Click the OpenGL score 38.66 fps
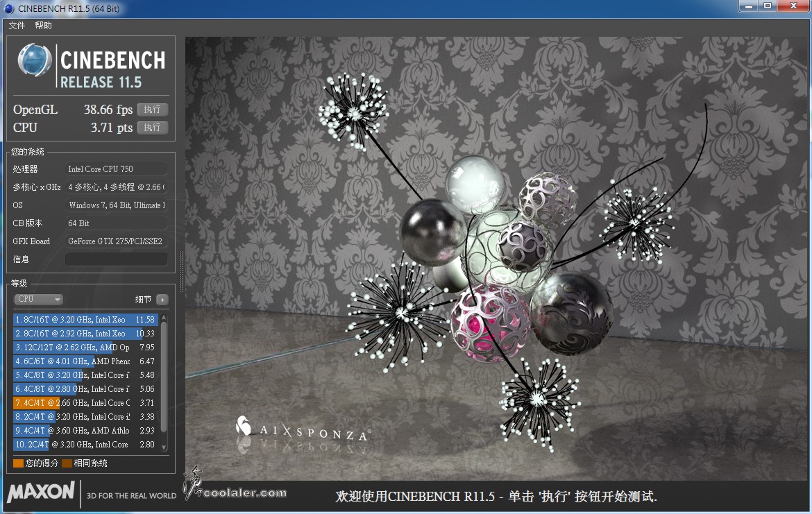This screenshot has height=514, width=812. pyautogui.click(x=108, y=110)
